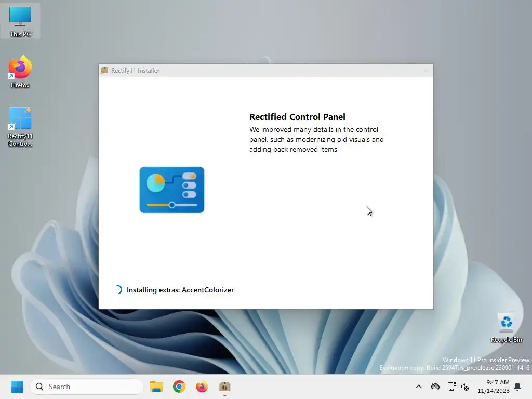
Task: Open the notification bell
Action: (518, 387)
